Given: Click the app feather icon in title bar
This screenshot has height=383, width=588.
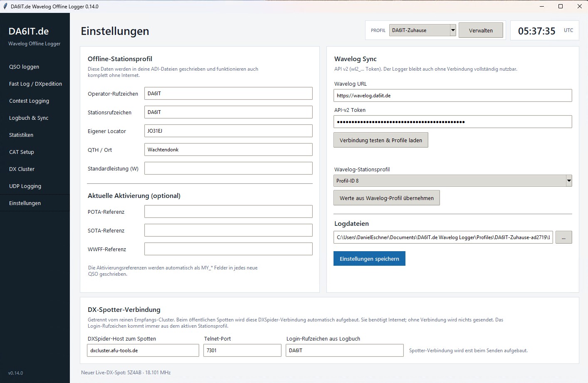Looking at the screenshot, I should point(5,6).
